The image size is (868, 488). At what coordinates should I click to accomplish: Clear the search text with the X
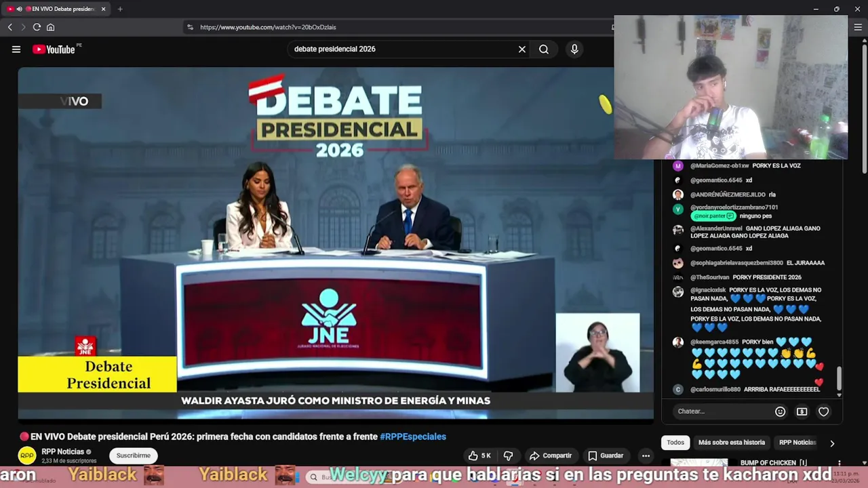[x=522, y=49]
